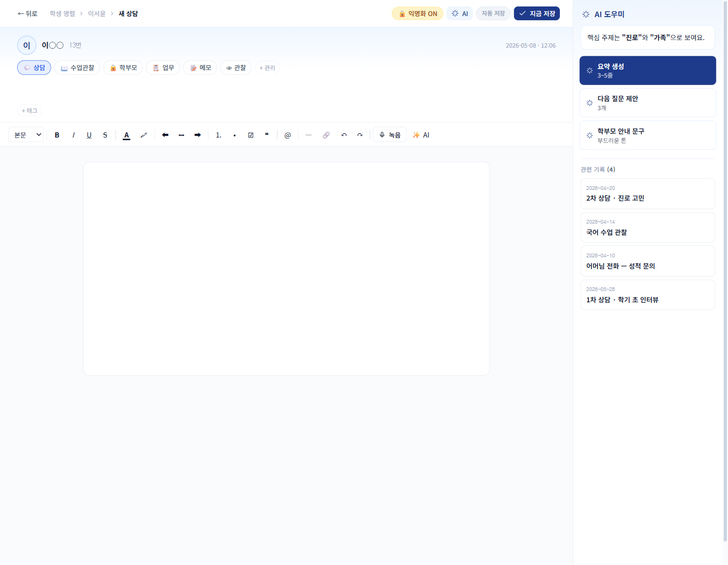
Task: Center text with double-arrow icon
Action: 181,135
